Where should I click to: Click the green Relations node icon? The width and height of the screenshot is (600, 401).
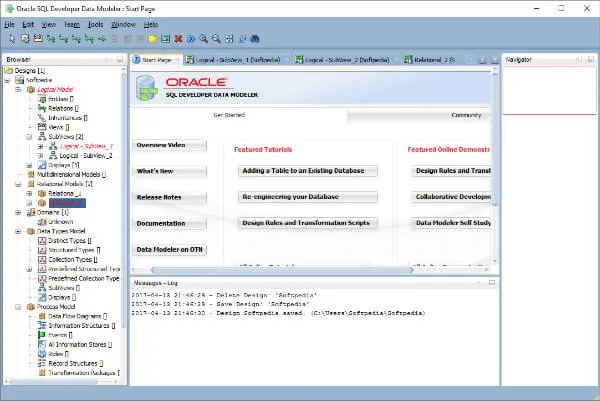tap(42, 108)
